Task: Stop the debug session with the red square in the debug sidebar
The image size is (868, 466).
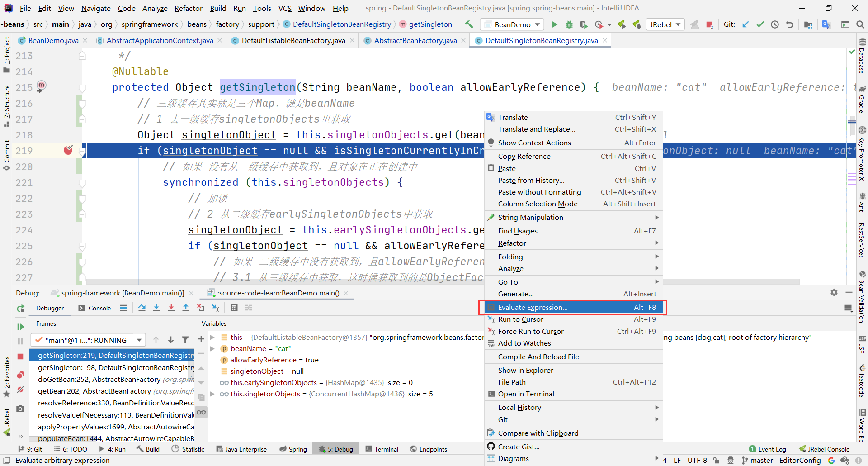Action: click(x=20, y=357)
